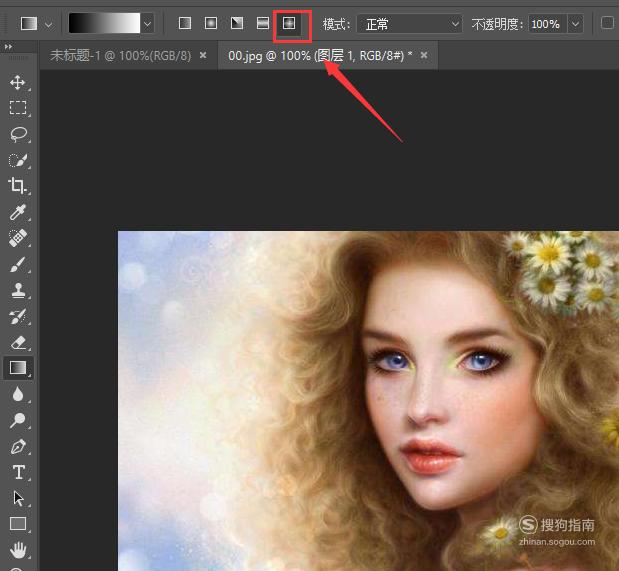
Task: Switch to the 00.jpg document tab
Action: tap(320, 56)
